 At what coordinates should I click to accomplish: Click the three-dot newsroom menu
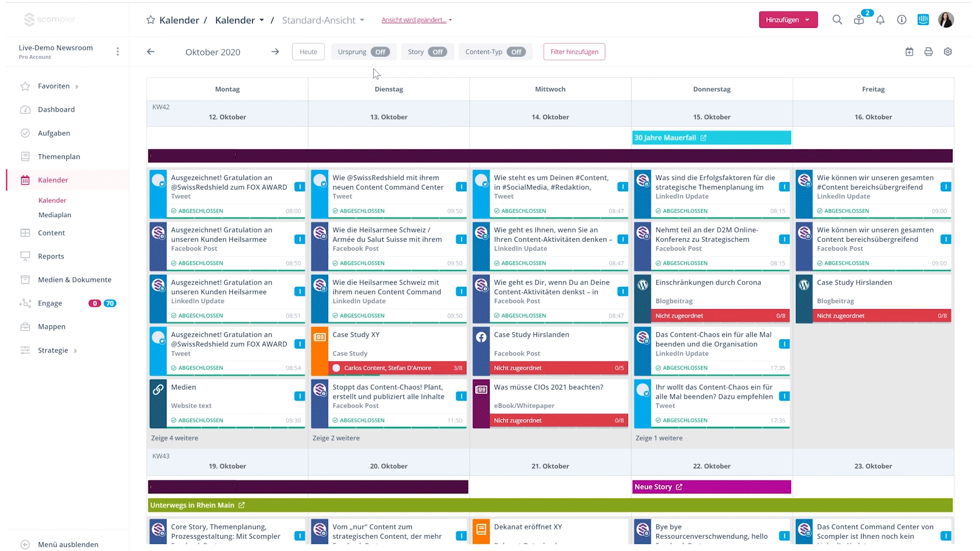[118, 52]
